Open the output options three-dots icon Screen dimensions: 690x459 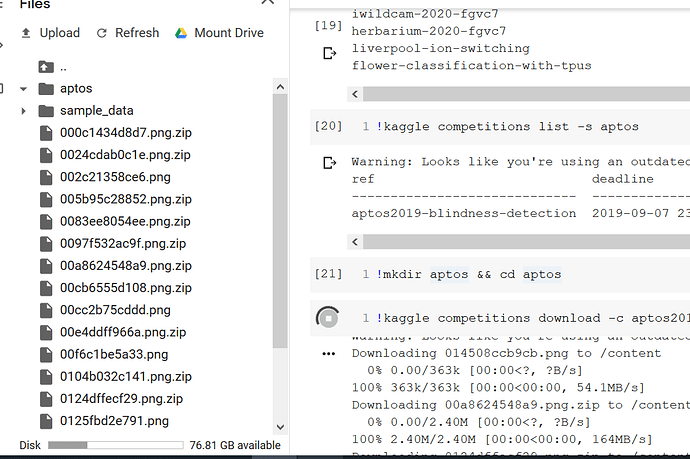point(329,354)
